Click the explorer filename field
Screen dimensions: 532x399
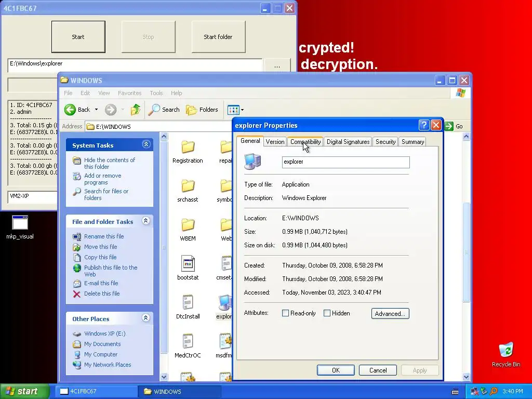pos(345,162)
